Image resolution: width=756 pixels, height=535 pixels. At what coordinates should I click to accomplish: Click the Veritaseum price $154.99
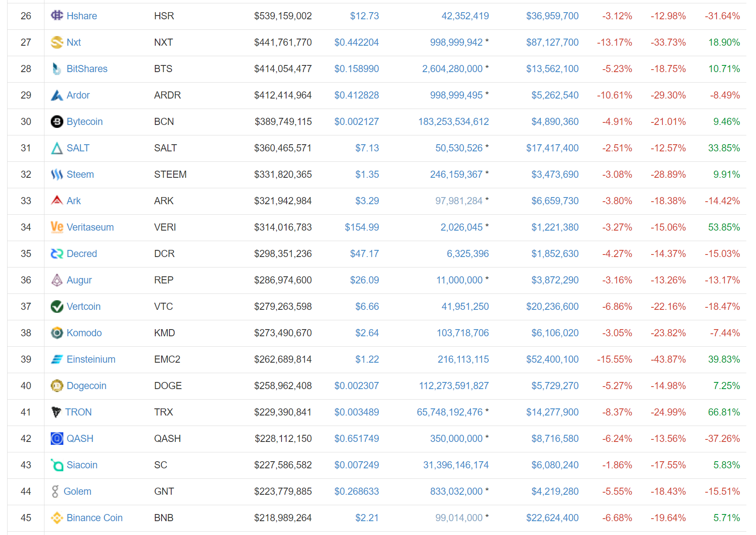362,227
